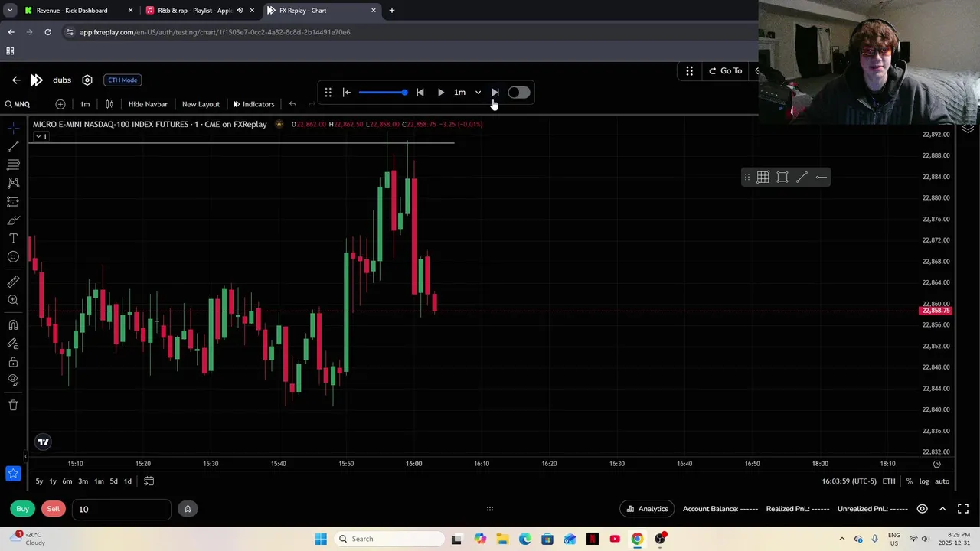Click the red Sell button
Image resolution: width=980 pixels, height=551 pixels.
(53, 509)
